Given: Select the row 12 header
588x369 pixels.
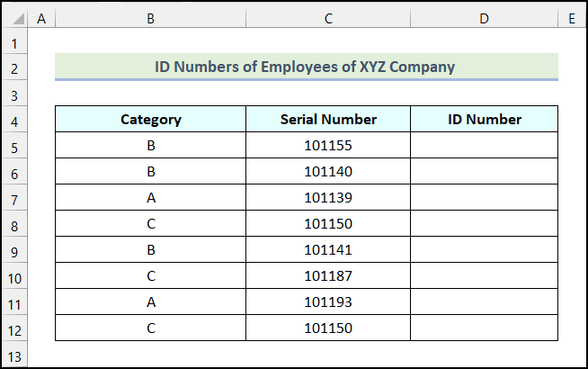Looking at the screenshot, I should (x=15, y=329).
